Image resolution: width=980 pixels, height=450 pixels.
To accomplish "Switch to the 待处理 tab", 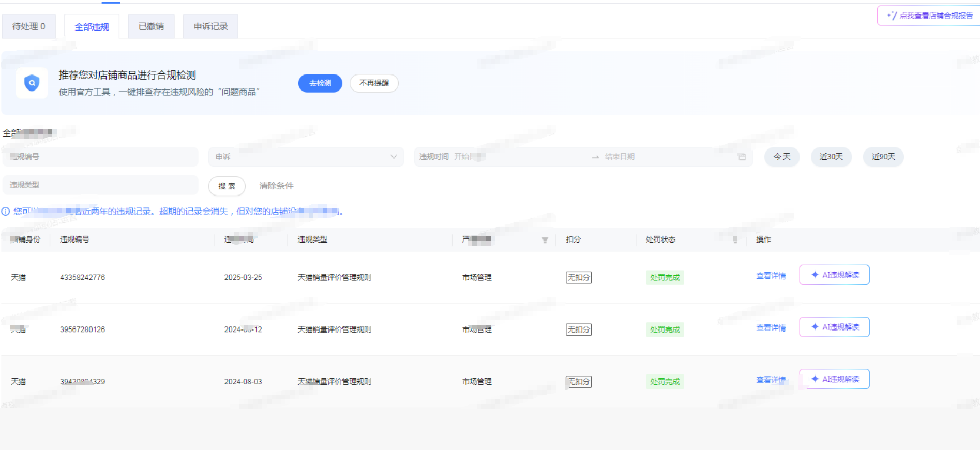I will (29, 26).
